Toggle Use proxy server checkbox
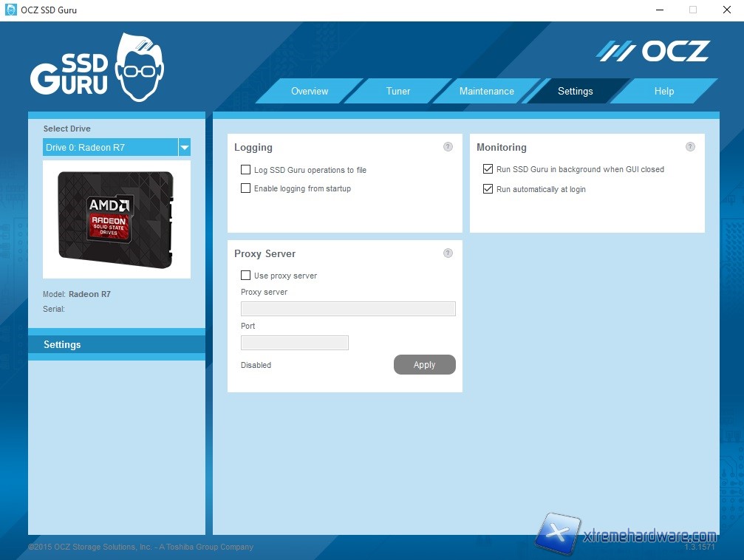 click(246, 276)
